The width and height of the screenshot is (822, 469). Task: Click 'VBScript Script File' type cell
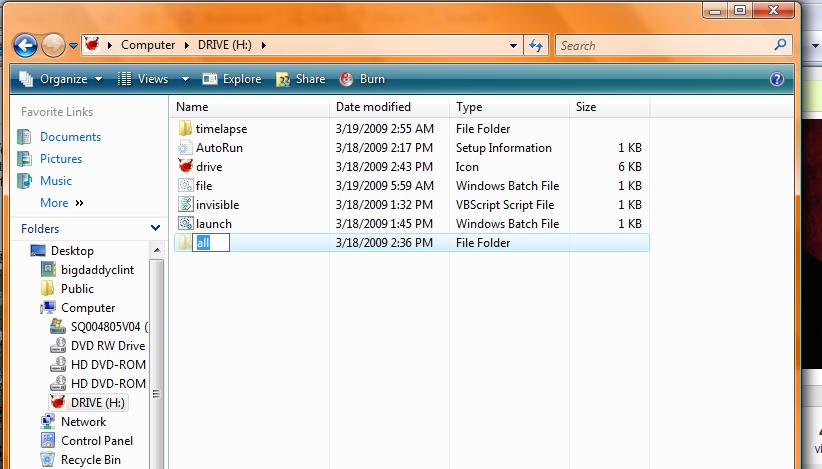pyautogui.click(x=505, y=205)
